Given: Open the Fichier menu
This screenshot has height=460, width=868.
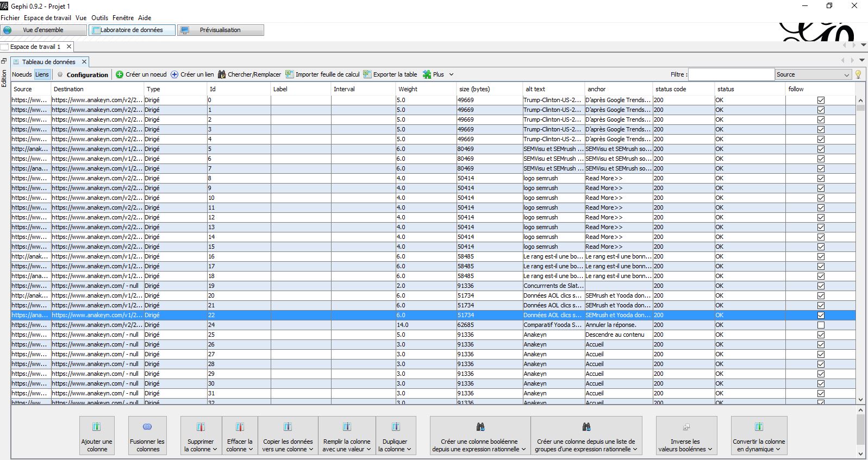Looking at the screenshot, I should tap(10, 18).
